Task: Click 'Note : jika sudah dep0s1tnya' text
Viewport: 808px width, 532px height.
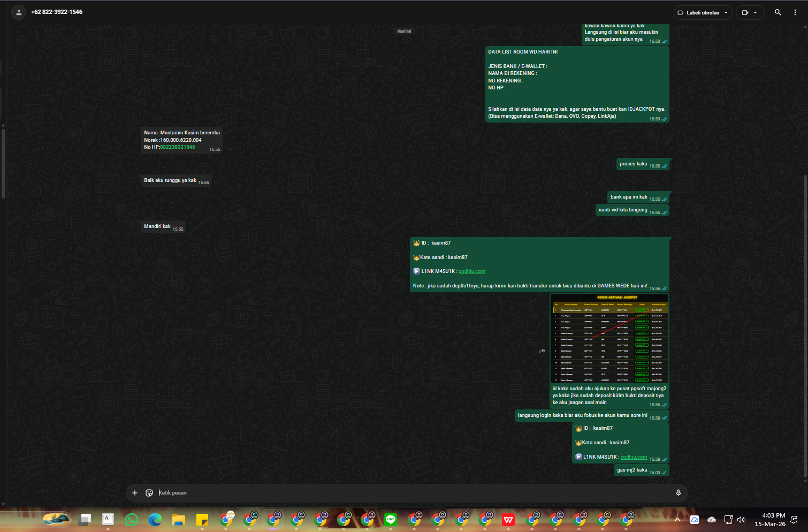Action: click(x=530, y=286)
